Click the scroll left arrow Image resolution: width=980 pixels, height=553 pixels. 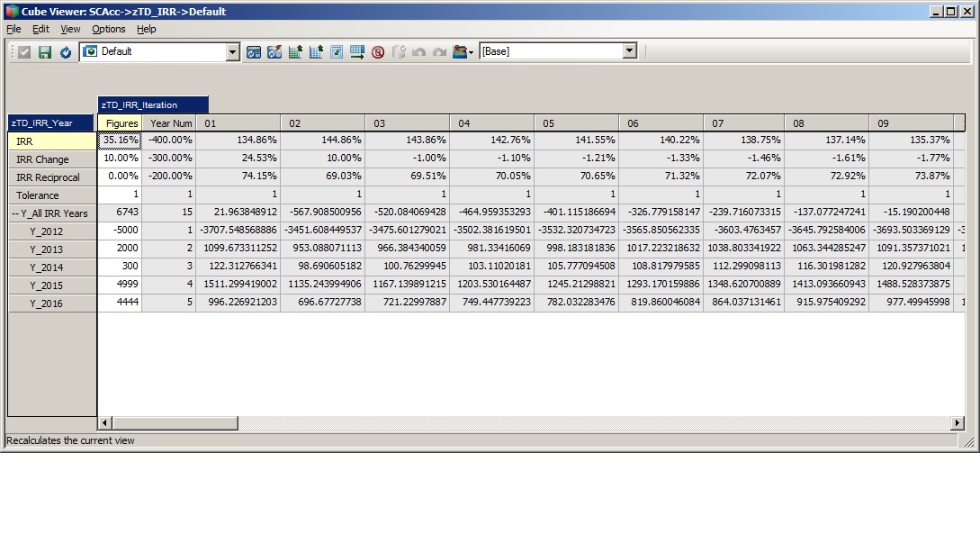coord(104,423)
